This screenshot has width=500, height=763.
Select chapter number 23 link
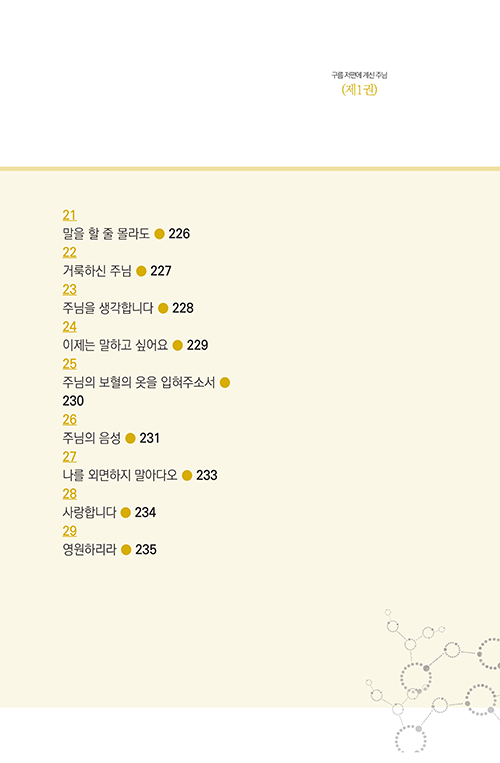70,290
